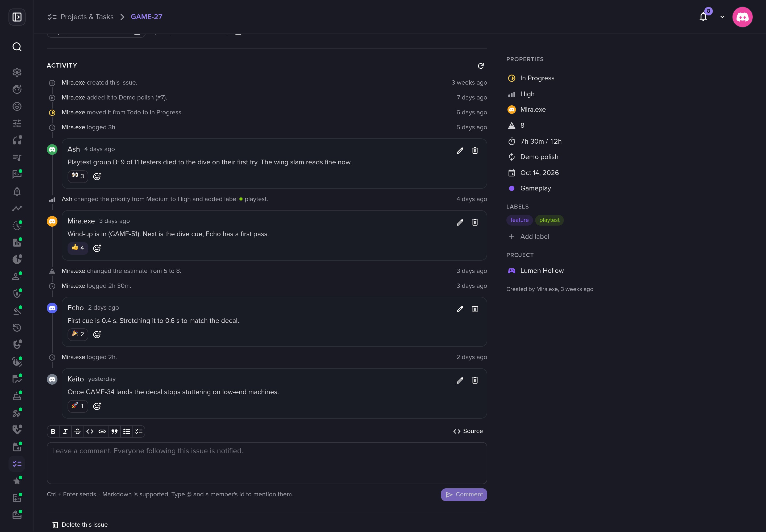This screenshot has height=532, width=766.
Task: Submit with the Comment button
Action: (x=464, y=494)
